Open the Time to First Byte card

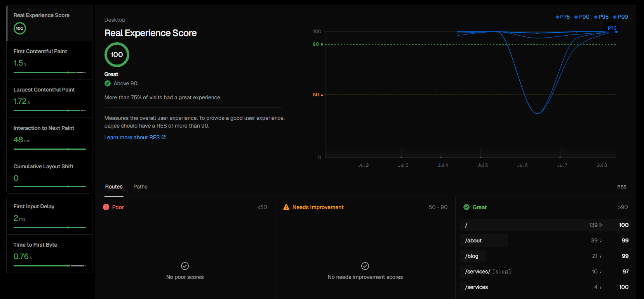(x=49, y=254)
